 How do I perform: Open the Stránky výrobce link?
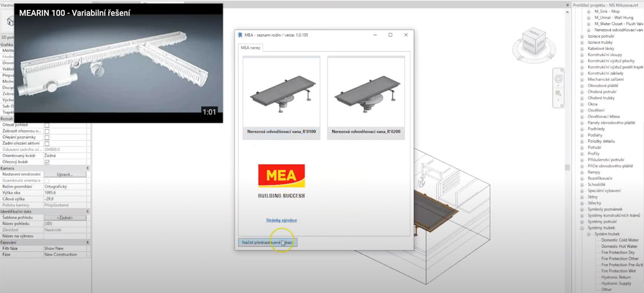[281, 220]
